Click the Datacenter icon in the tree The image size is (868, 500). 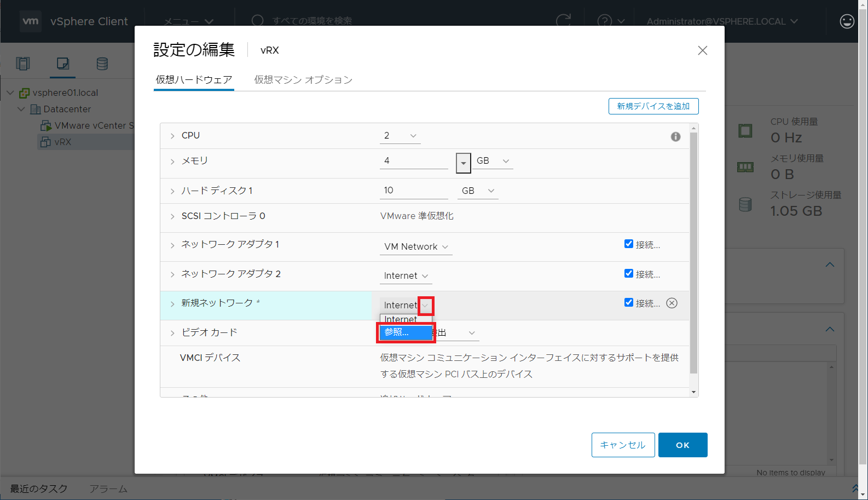[36, 109]
